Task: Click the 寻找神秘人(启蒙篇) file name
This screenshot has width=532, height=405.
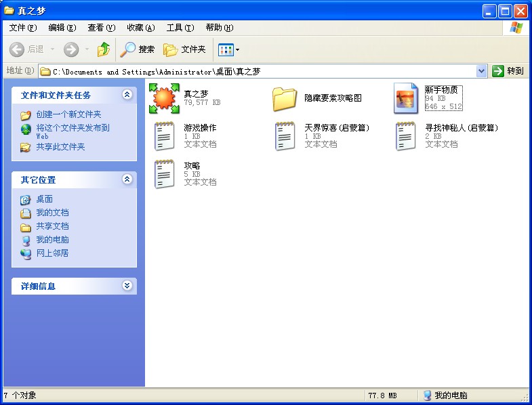Action: click(x=462, y=128)
